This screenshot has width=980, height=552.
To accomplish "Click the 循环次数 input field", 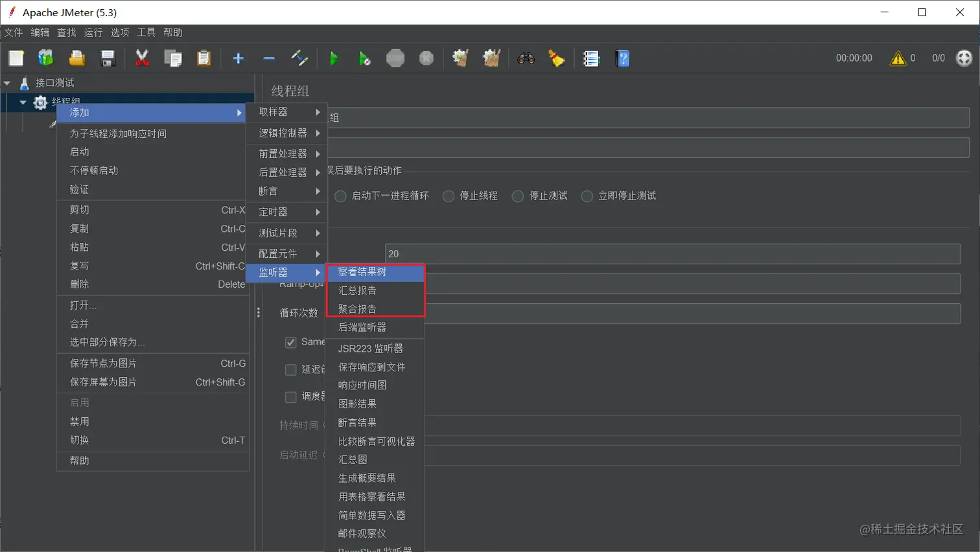I will click(692, 313).
